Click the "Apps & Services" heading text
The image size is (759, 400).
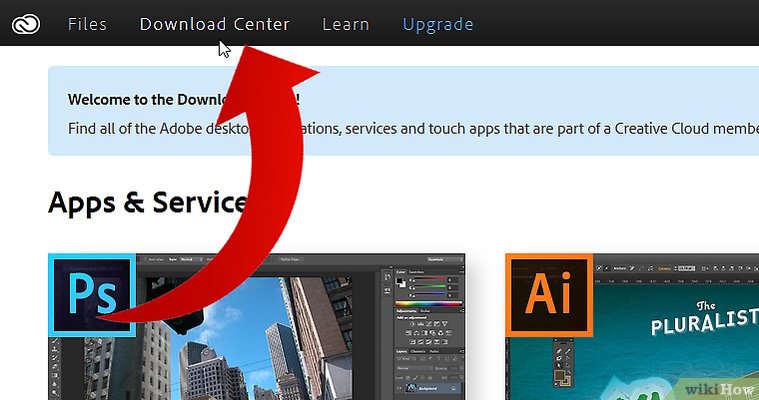[148, 202]
